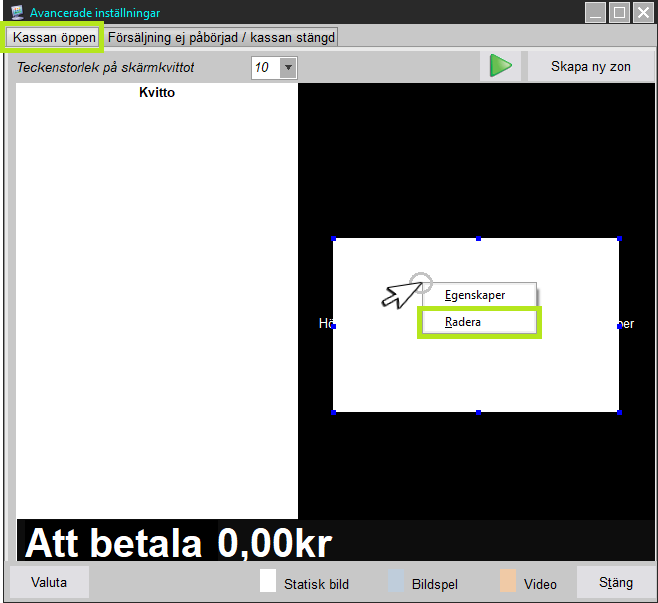This screenshot has height=603, width=658.
Task: Click the bottom-right blue resize handle of zone
Action: (x=619, y=412)
